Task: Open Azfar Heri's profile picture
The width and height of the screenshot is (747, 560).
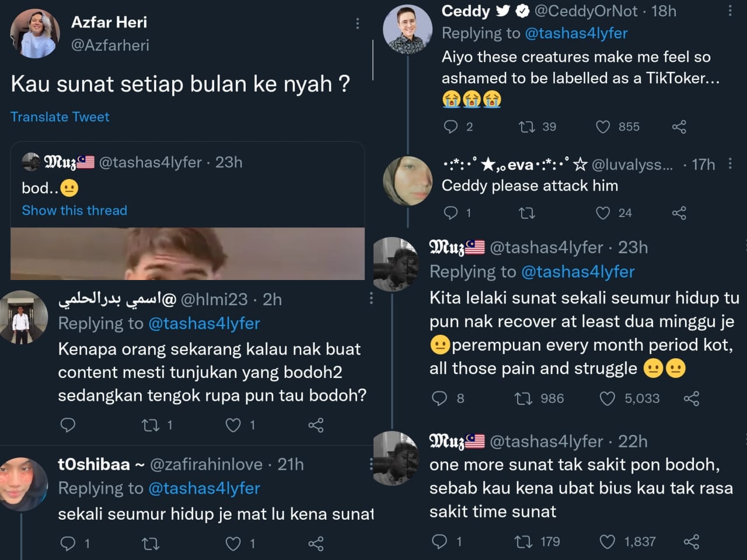Action: [35, 33]
